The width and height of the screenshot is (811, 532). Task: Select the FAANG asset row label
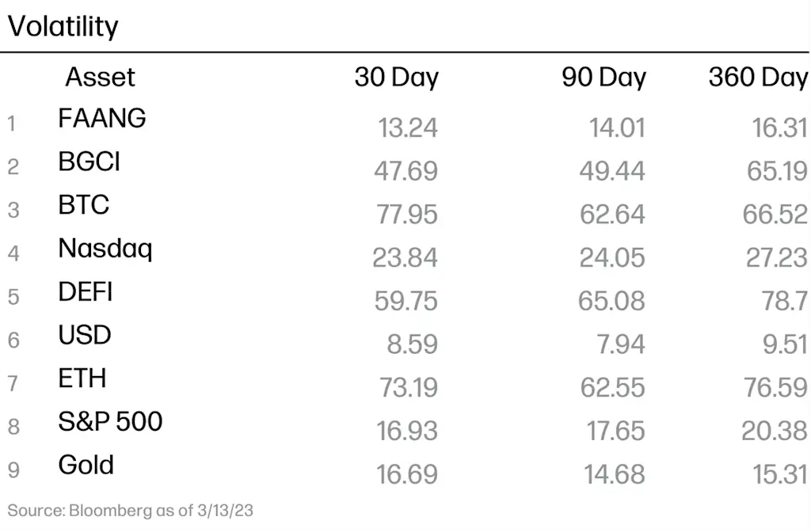pyautogui.click(x=102, y=119)
